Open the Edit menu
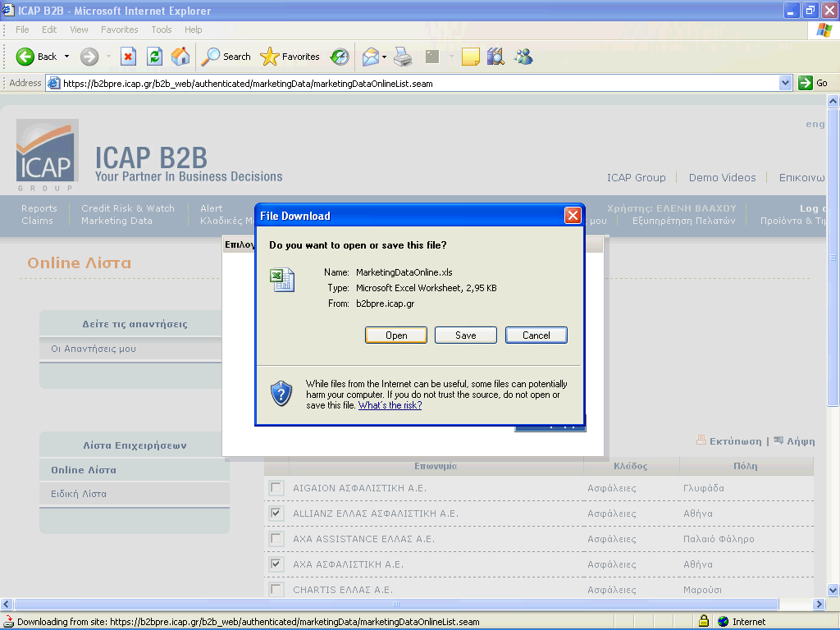Viewport: 840px width, 630px height. coord(49,30)
